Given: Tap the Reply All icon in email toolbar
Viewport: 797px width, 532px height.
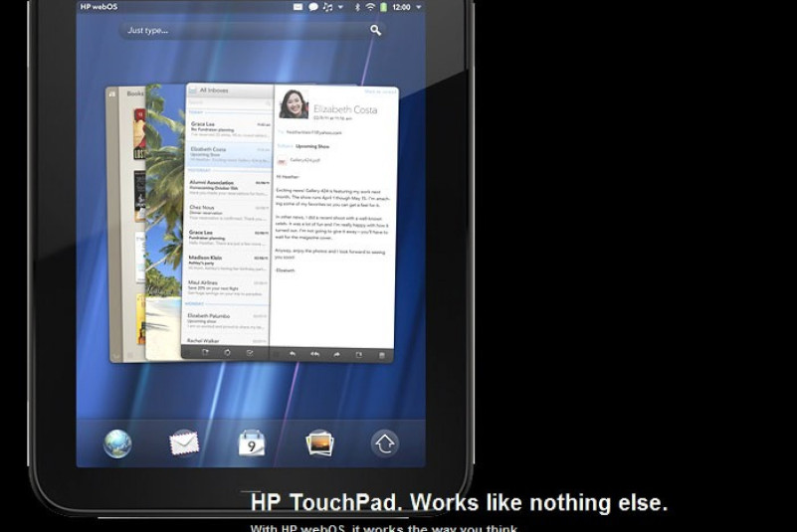Looking at the screenshot, I should click(x=314, y=354).
